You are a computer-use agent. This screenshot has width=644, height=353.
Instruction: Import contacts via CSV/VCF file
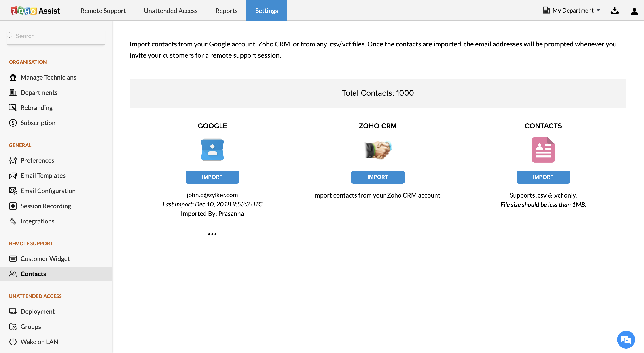(543, 177)
